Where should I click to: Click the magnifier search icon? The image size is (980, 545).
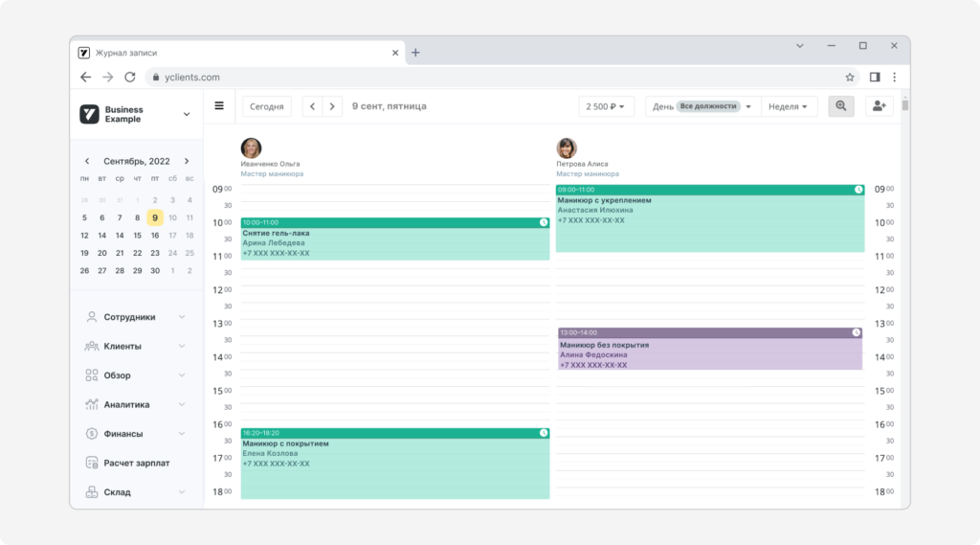pyautogui.click(x=840, y=105)
